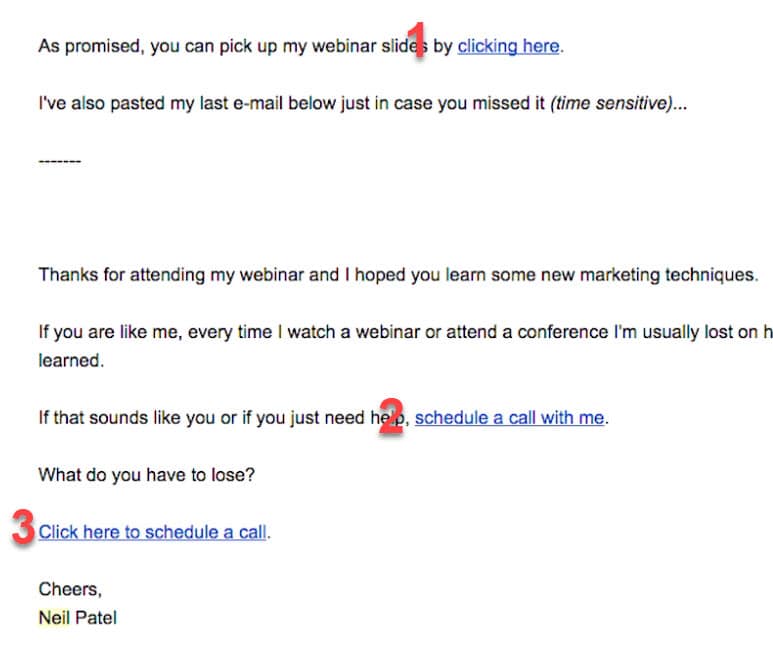773x646 pixels.
Task: Click the red number 1 annotation
Action: pos(418,40)
